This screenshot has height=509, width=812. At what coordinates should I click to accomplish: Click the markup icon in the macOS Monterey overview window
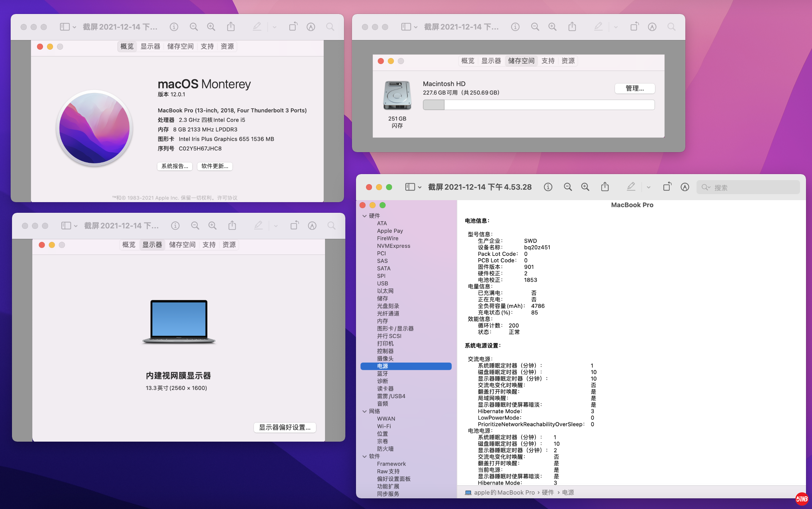(311, 27)
